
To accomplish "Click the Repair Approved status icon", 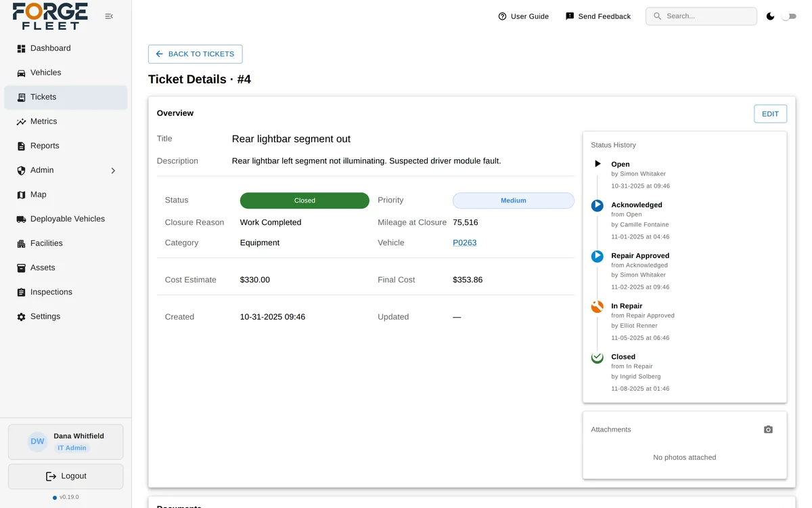I will pos(597,256).
